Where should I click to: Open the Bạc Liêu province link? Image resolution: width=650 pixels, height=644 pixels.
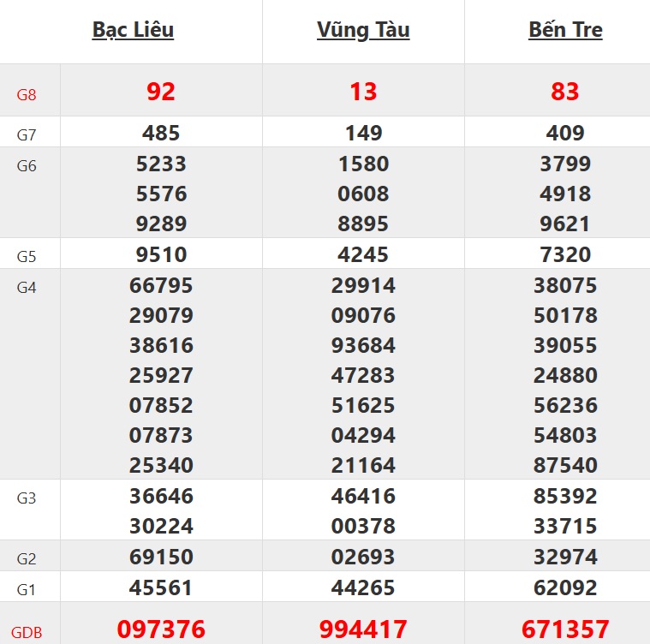point(133,30)
